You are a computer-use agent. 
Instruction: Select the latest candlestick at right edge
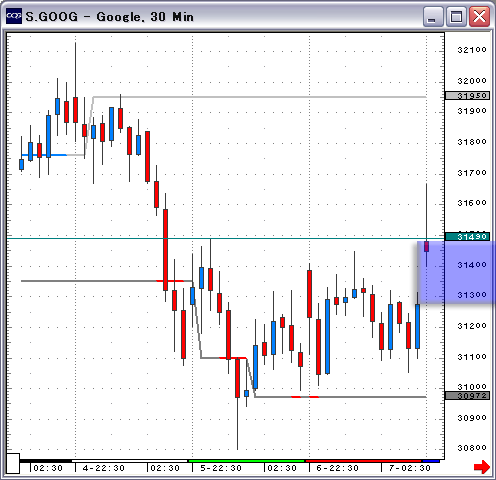tap(427, 247)
